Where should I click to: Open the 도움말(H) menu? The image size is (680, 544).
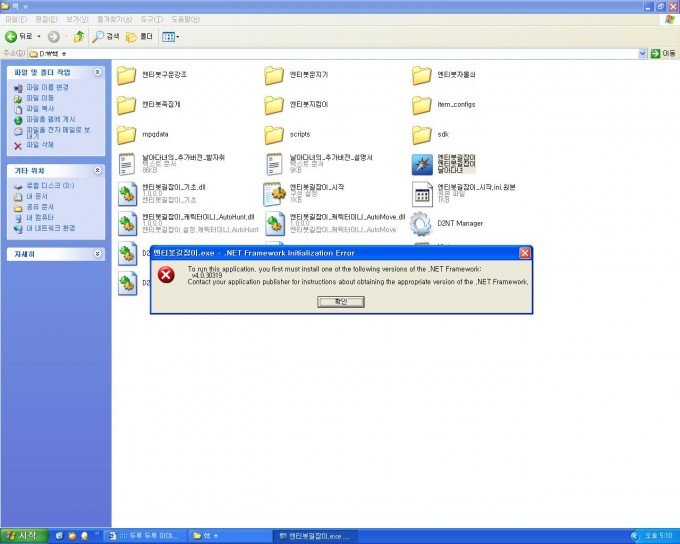186,20
